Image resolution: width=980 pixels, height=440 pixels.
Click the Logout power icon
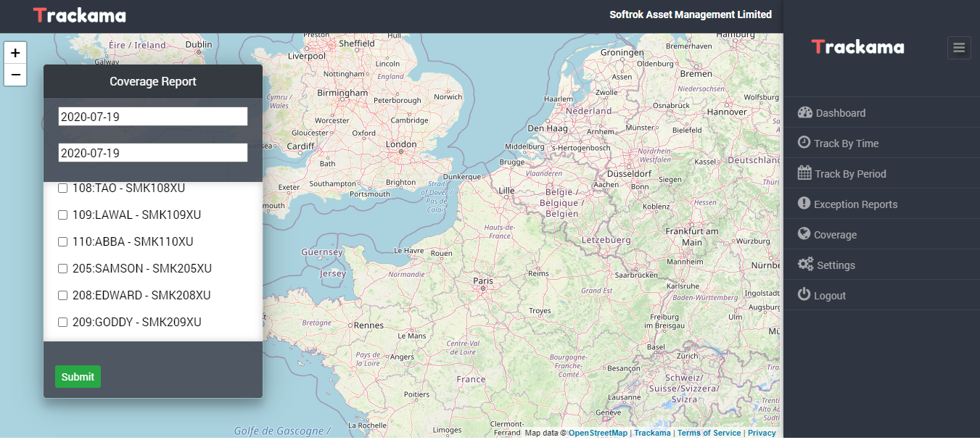point(804,295)
